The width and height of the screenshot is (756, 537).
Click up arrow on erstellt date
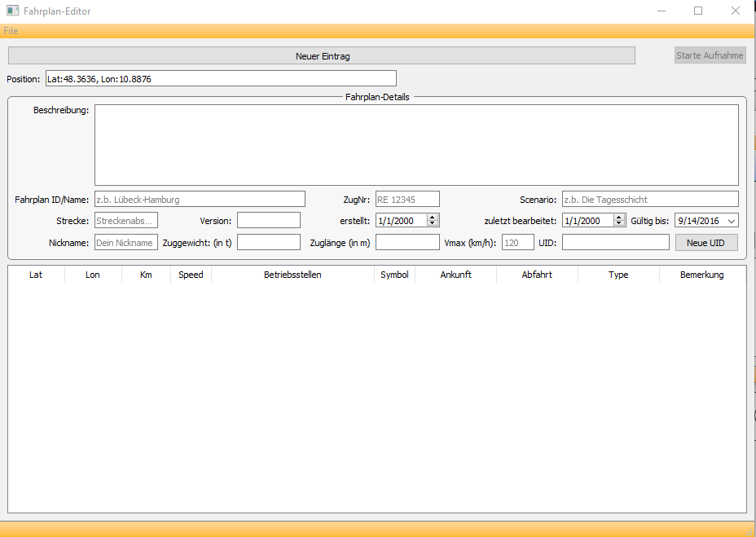click(x=433, y=218)
